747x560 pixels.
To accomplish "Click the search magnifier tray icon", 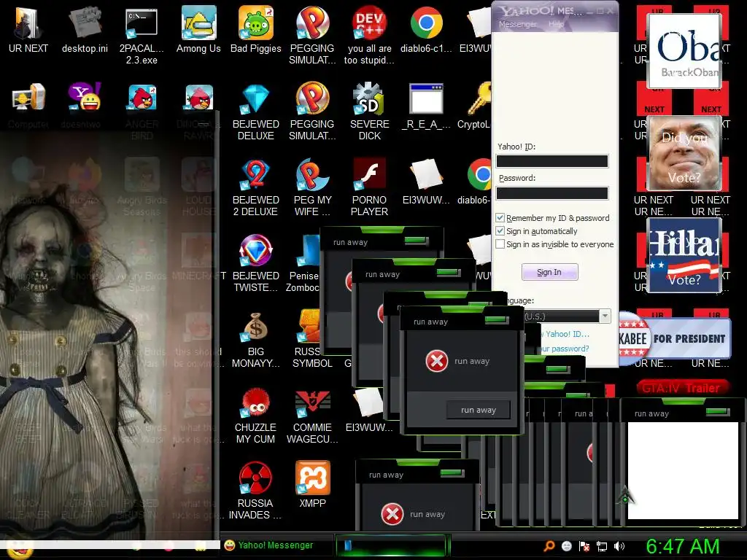I will coord(549,546).
